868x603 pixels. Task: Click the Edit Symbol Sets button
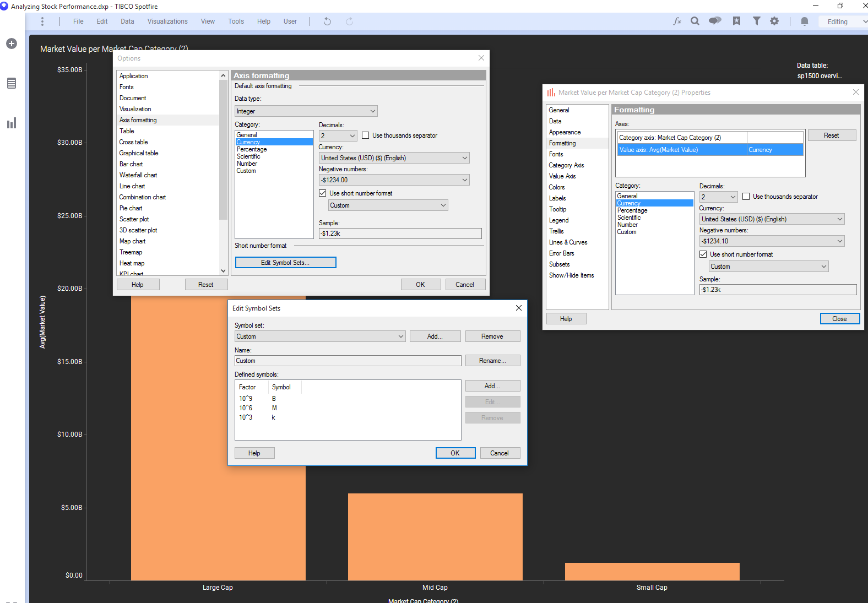[285, 263]
